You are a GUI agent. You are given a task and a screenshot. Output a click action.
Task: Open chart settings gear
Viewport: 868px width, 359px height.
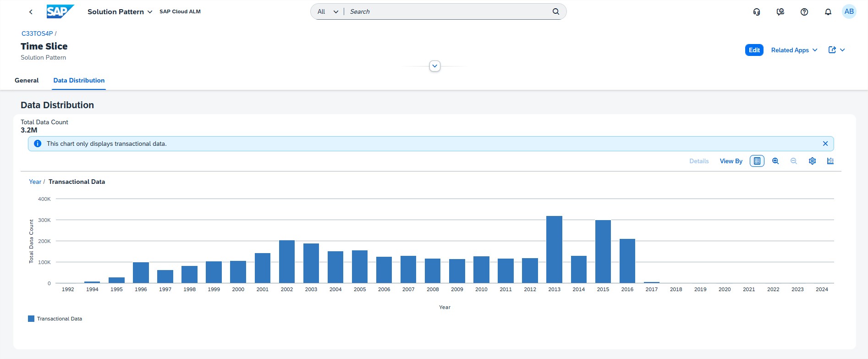pos(812,161)
